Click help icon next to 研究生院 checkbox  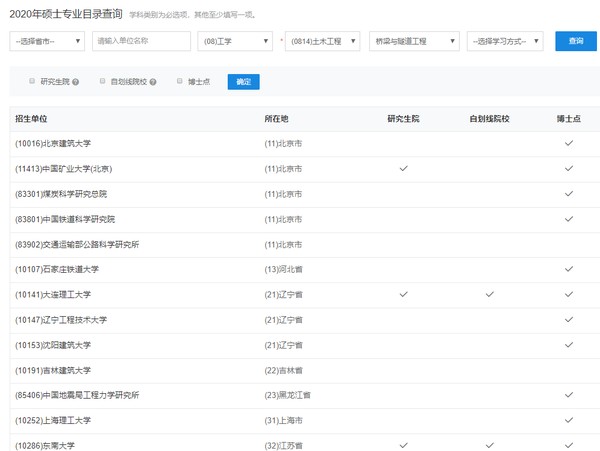pos(75,82)
